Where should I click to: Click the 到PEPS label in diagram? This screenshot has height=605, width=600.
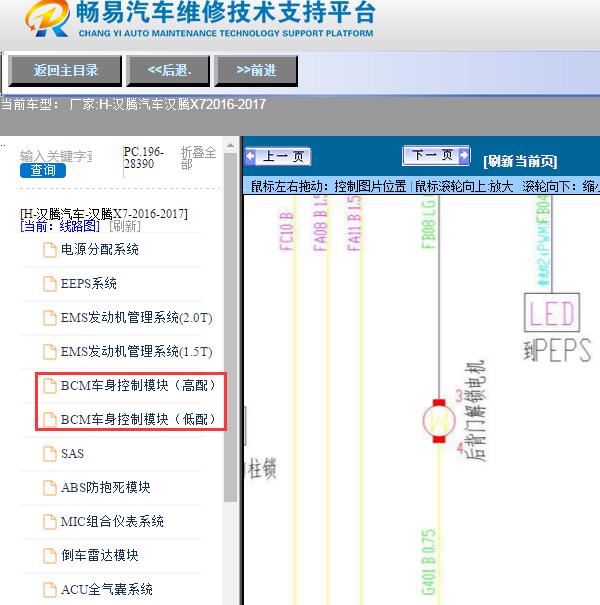[x=557, y=350]
